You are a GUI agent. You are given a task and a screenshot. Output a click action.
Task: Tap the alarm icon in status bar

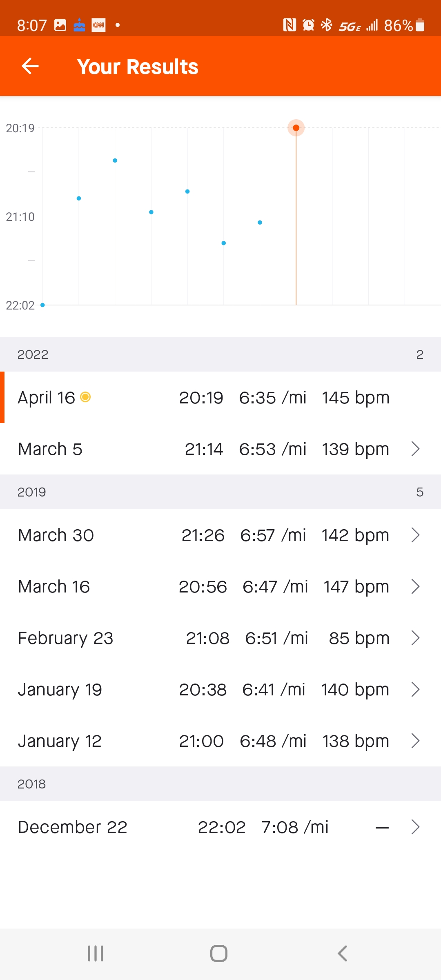coord(308,25)
